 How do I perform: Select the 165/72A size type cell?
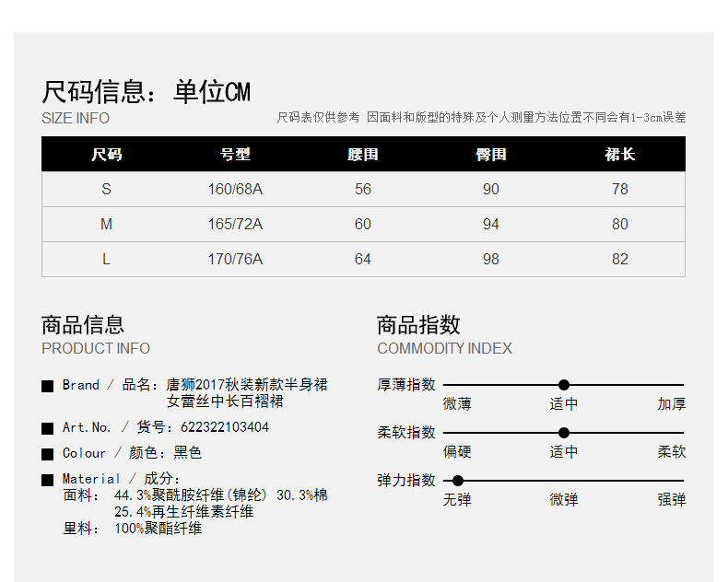pos(235,224)
